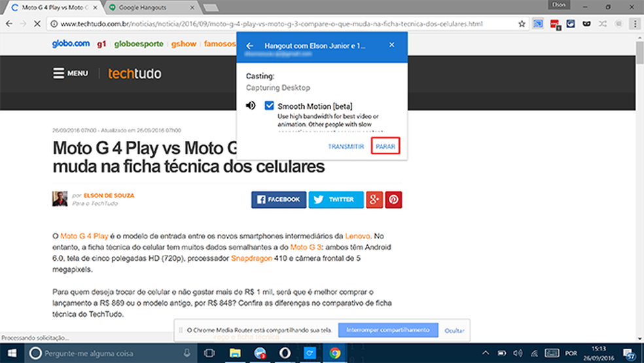Viewport: 644px width, 363px height.
Task: Open the Cast extension icon in toolbar
Action: pos(538,24)
